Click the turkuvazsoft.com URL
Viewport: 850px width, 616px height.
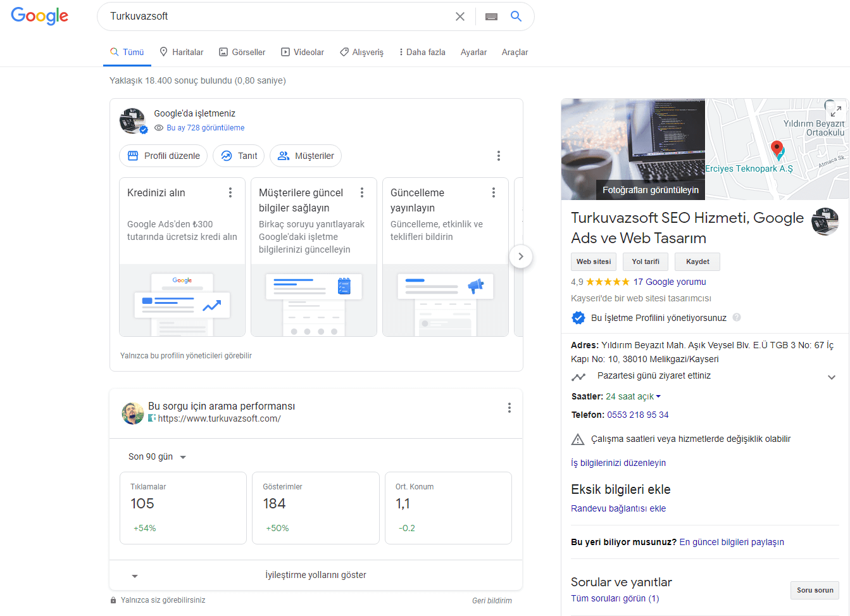pyautogui.click(x=219, y=418)
